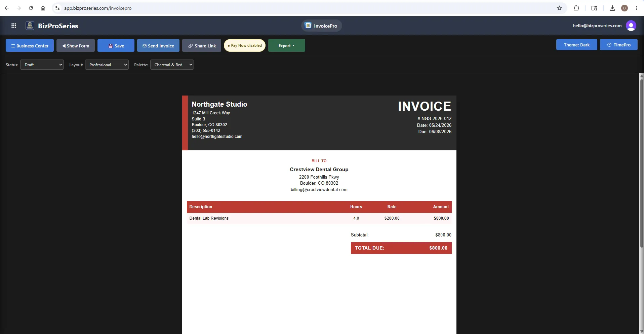Toggle Theme: Dark button

pyautogui.click(x=577, y=45)
